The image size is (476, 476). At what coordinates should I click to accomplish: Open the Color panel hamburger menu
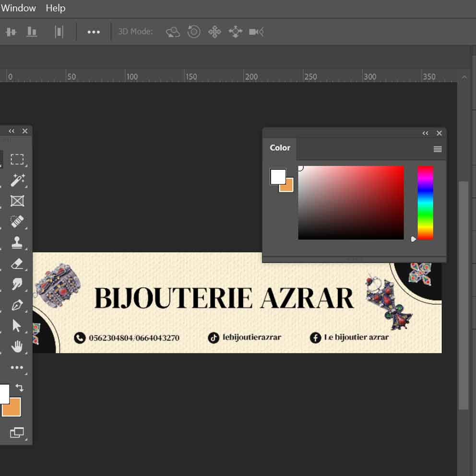[437, 149]
